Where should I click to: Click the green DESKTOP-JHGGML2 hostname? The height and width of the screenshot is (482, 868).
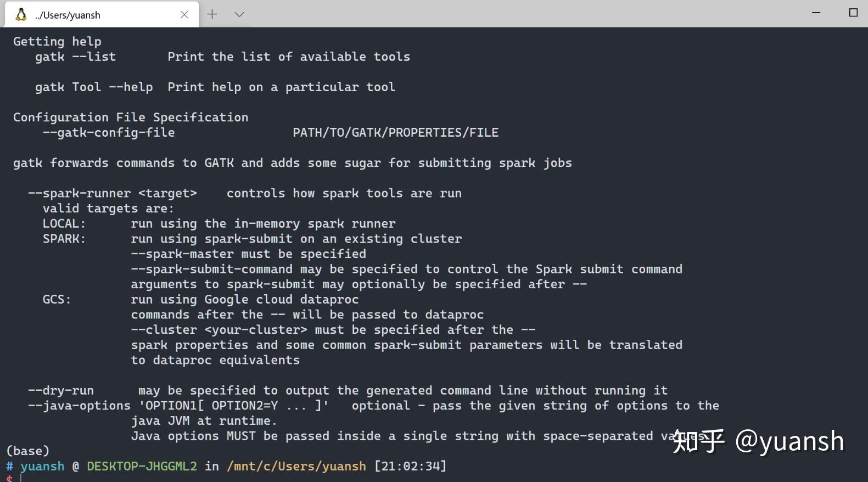142,466
